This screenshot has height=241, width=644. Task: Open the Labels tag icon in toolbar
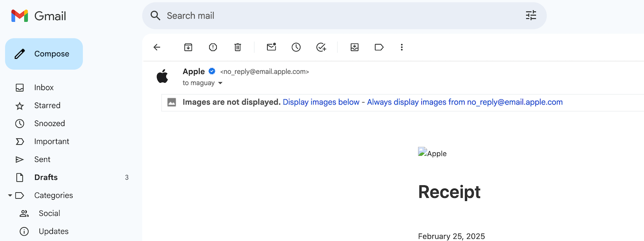(x=379, y=47)
